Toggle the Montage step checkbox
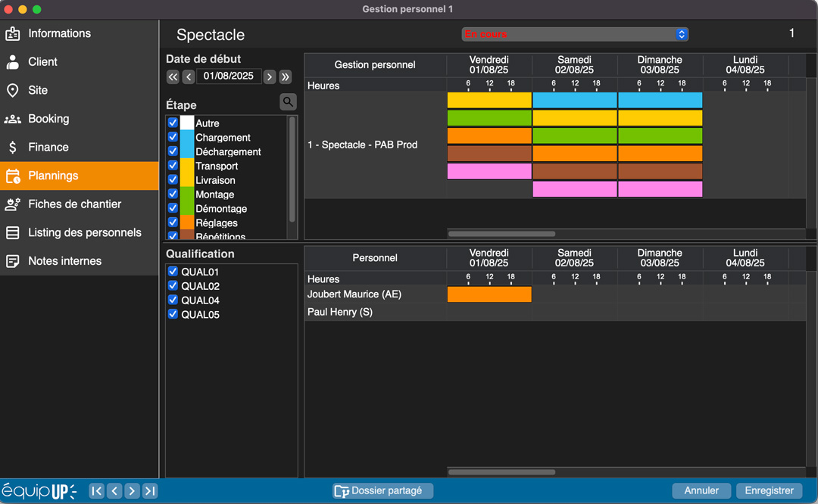Image resolution: width=818 pixels, height=504 pixels. click(x=173, y=194)
